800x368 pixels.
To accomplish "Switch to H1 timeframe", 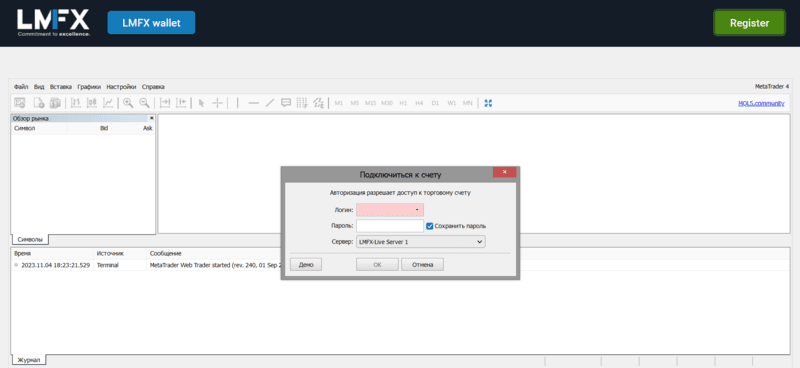I will pyautogui.click(x=403, y=103).
